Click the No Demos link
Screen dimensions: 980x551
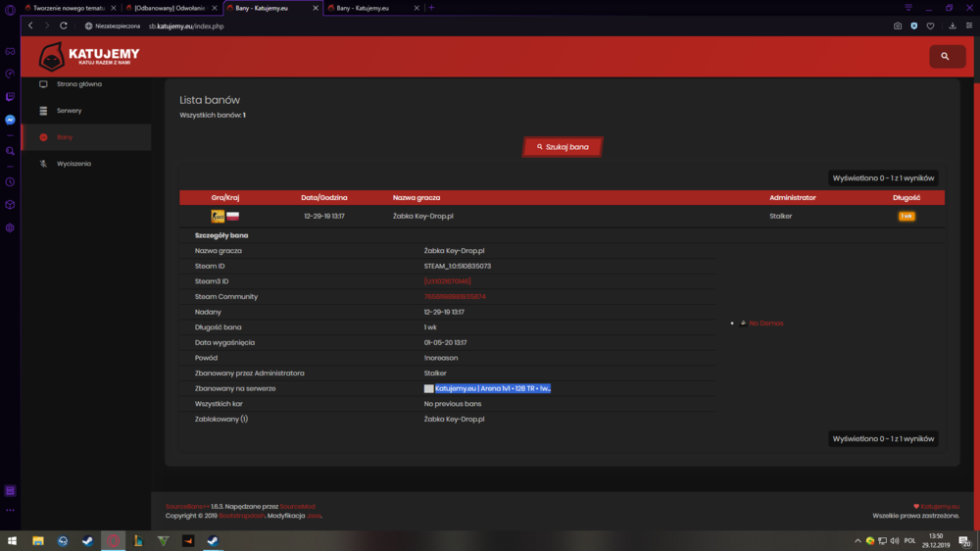tap(766, 324)
